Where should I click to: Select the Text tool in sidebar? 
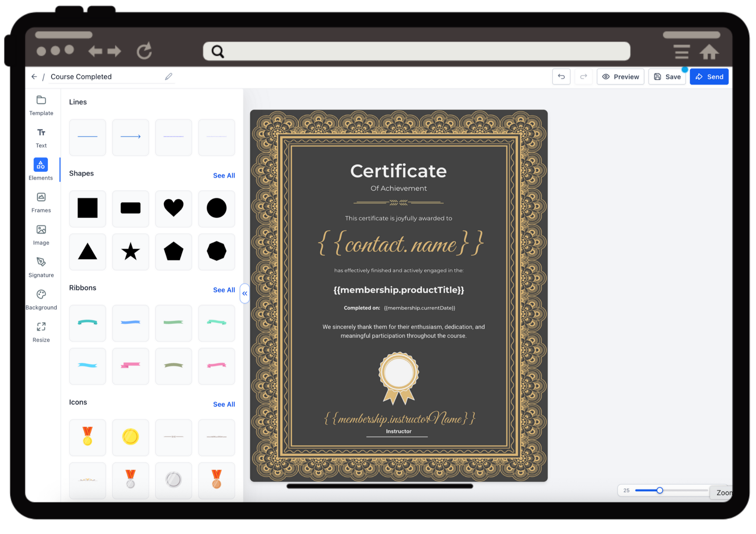41,138
